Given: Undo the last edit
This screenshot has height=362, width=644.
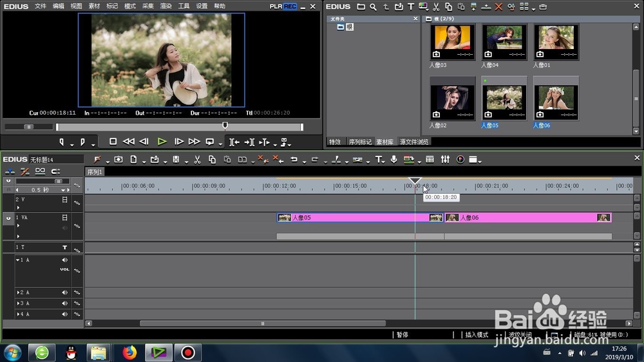Looking at the screenshot, I should (x=294, y=160).
